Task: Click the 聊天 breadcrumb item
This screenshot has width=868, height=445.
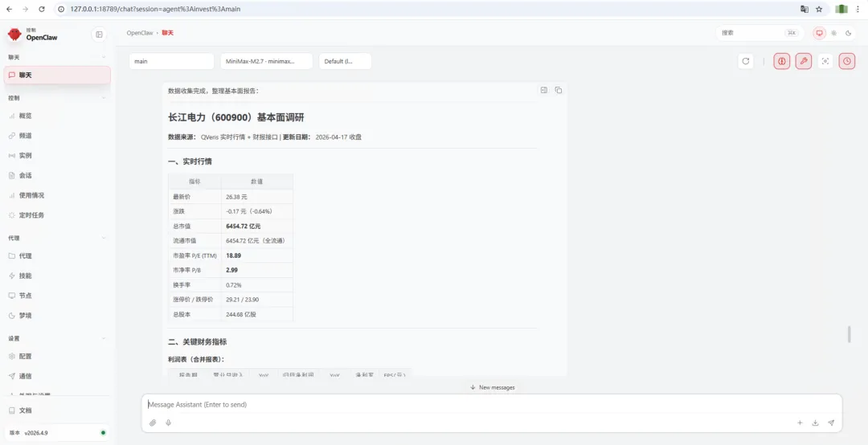Action: click(x=168, y=33)
